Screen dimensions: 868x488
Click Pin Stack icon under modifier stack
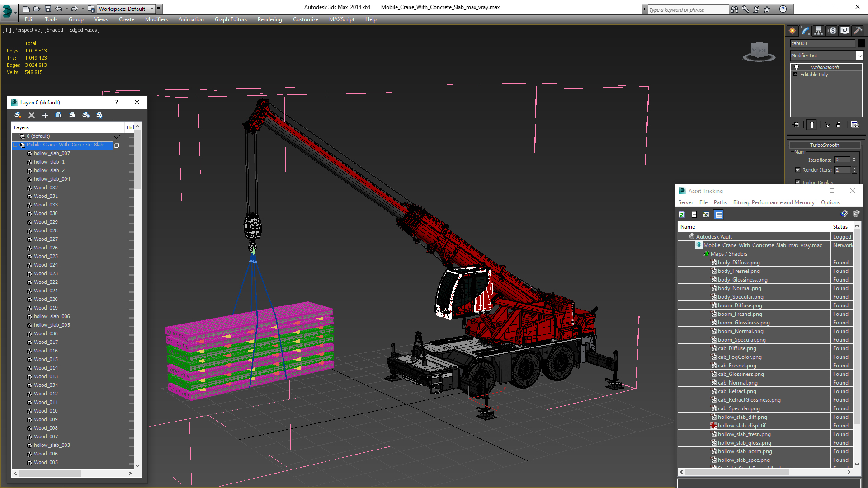796,125
